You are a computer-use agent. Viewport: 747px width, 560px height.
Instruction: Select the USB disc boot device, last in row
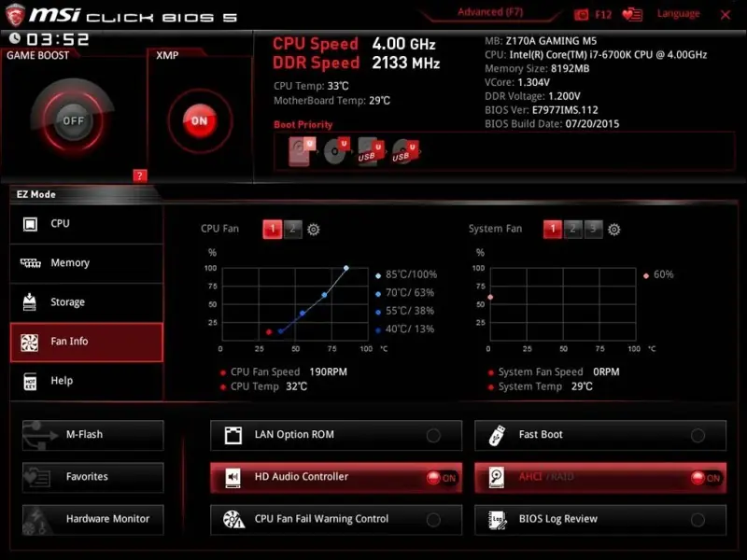(x=405, y=151)
